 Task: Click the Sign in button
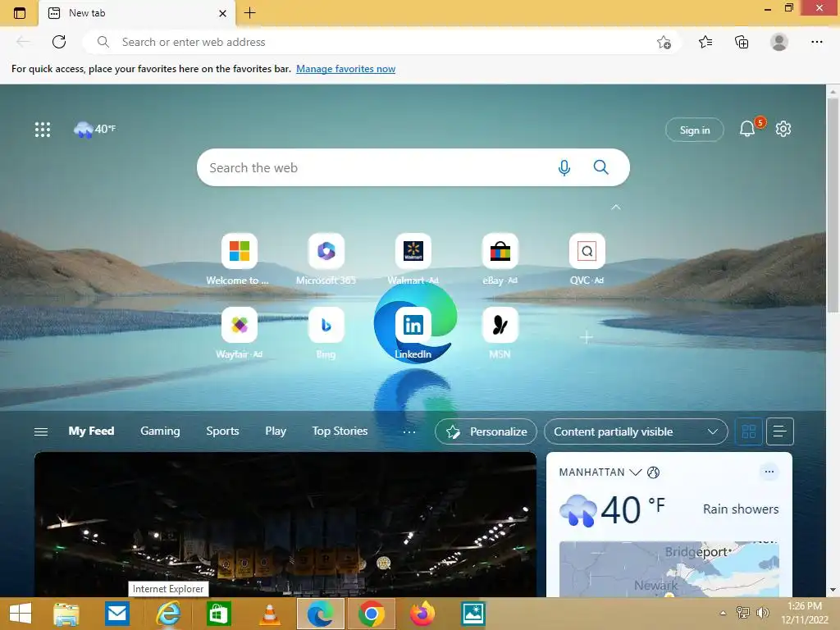click(695, 130)
